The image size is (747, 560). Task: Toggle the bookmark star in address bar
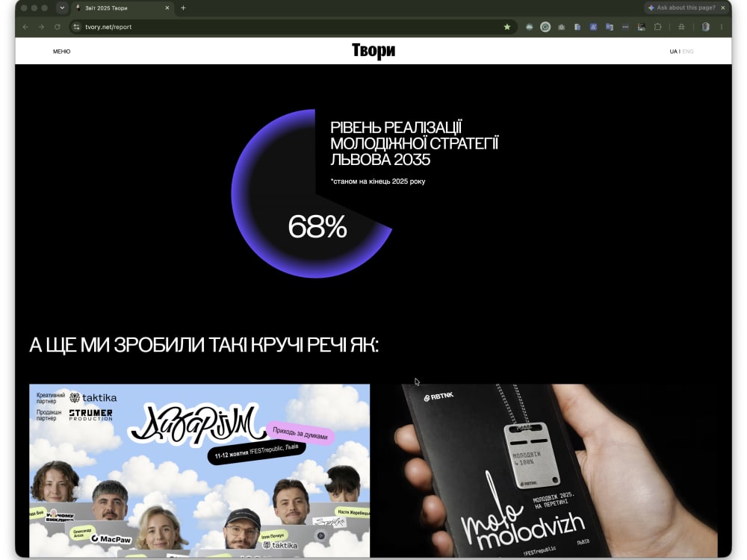click(x=507, y=27)
